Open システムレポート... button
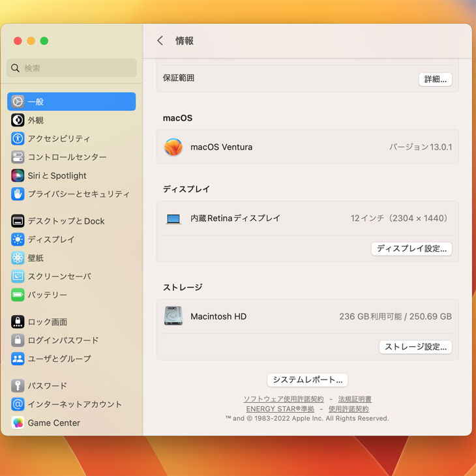476x476 pixels. pos(308,380)
